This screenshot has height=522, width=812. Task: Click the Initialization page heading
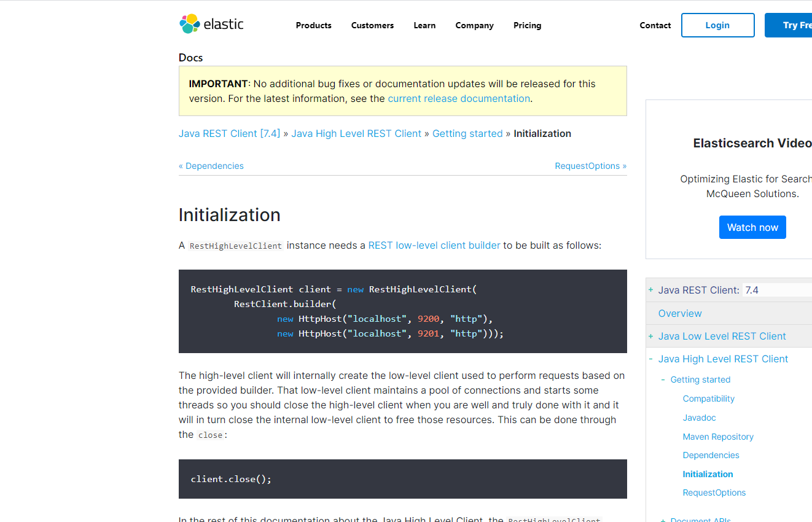click(230, 215)
